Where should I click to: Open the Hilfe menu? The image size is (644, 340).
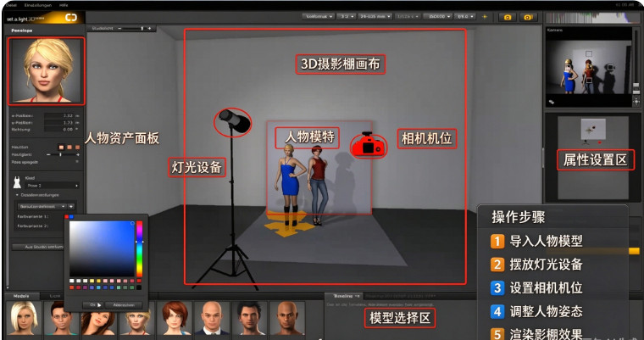[x=64, y=5]
